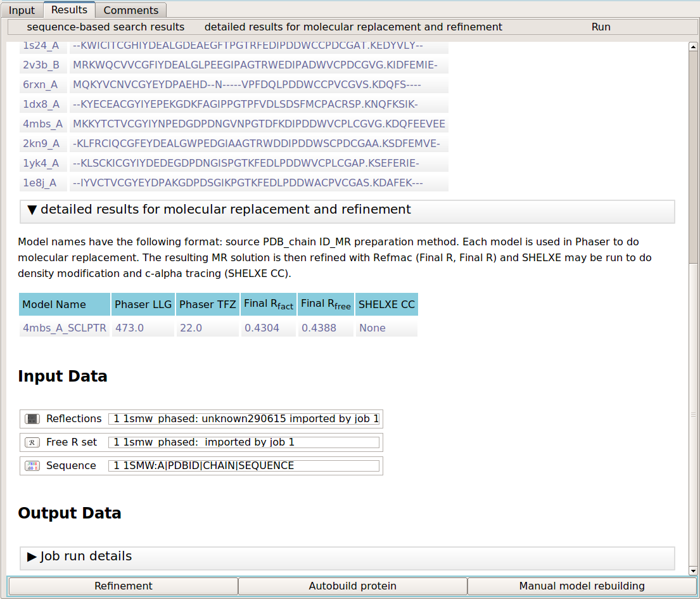Viewport: 700px width, 599px height.
Task: Expand the Job run details section
Action: [33, 557]
